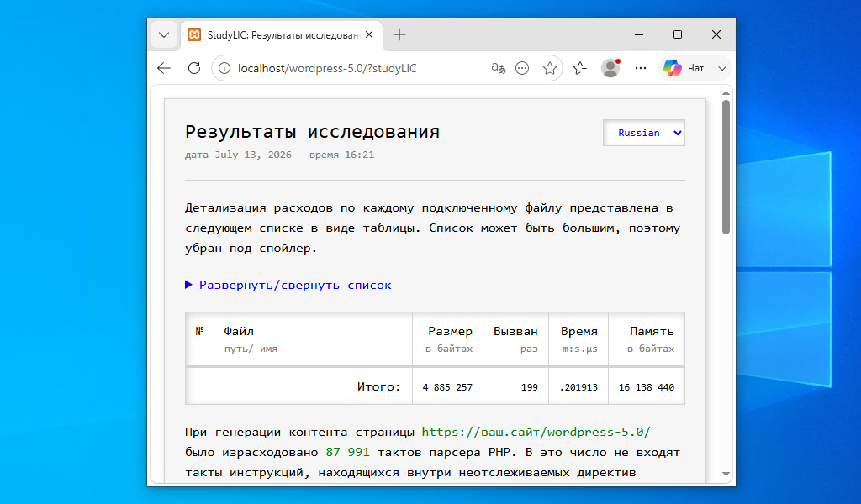Open the favorites list
The height and width of the screenshot is (504, 861).
[580, 68]
